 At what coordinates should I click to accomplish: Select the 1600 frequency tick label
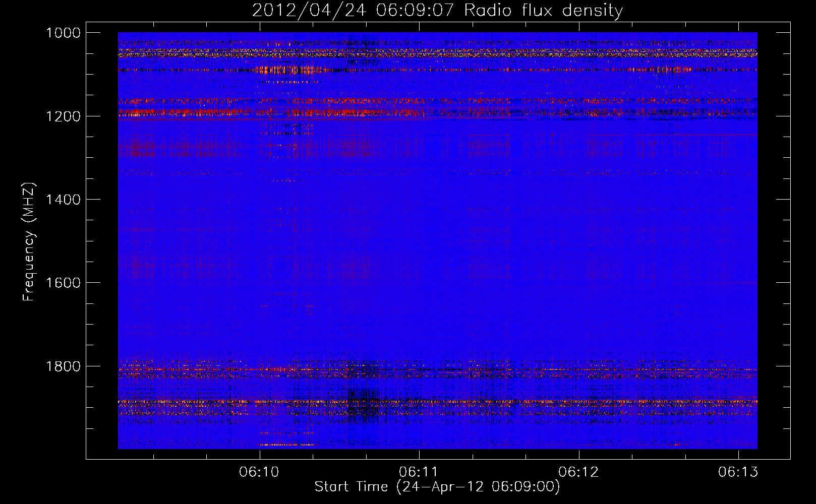(64, 283)
